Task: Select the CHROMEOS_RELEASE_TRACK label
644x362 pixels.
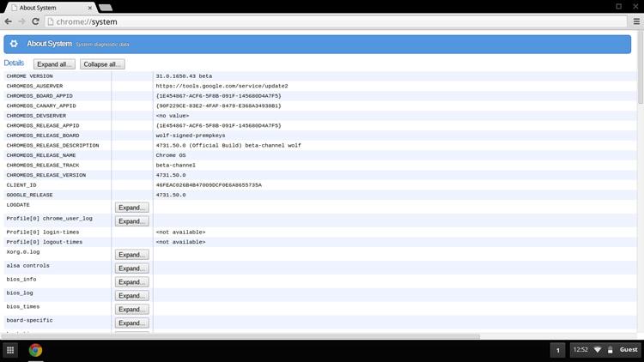Action: point(43,165)
